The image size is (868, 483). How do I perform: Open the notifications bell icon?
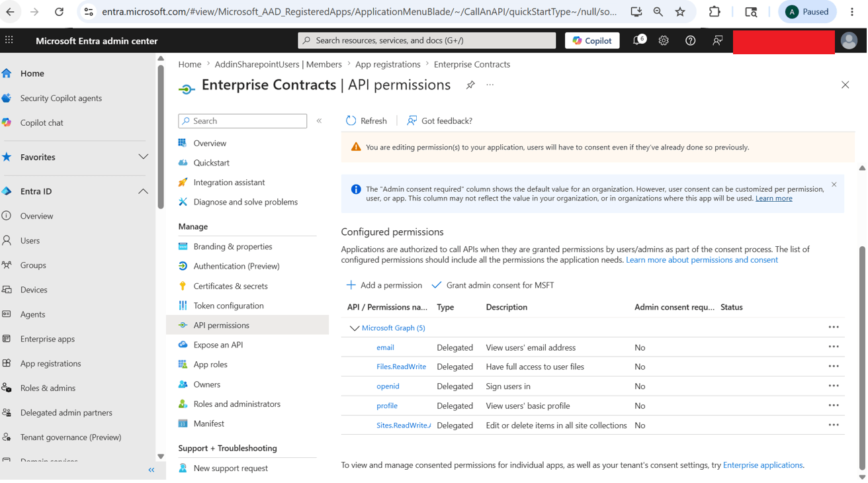tap(638, 40)
